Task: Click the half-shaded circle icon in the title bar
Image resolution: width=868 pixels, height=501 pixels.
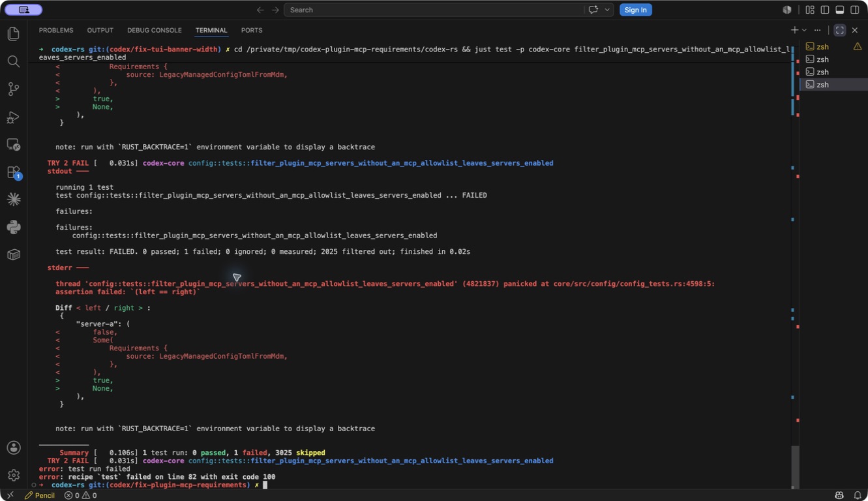Action: (x=787, y=10)
